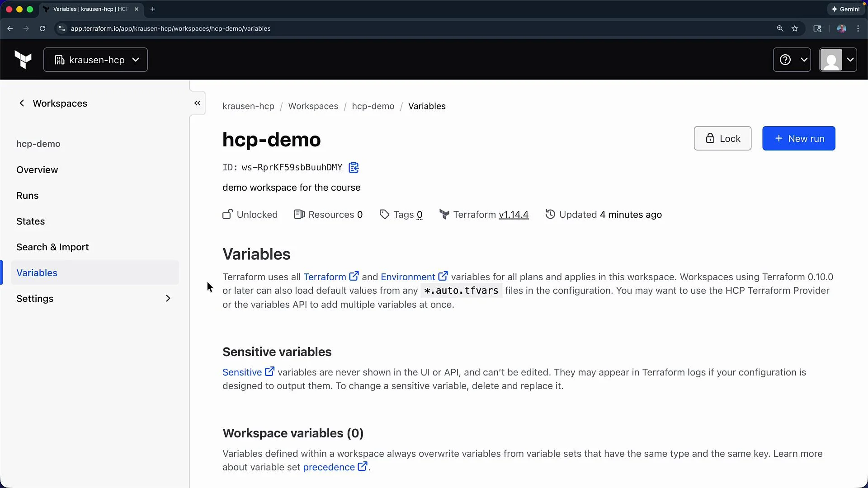Screen dimensions: 868x488
Task: Open the user avatar account menu
Action: [x=838, y=60]
